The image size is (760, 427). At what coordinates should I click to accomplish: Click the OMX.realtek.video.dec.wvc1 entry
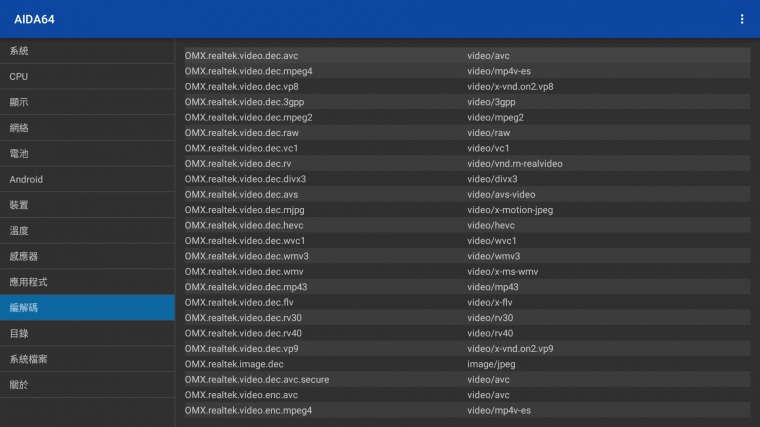pyautogui.click(x=467, y=241)
